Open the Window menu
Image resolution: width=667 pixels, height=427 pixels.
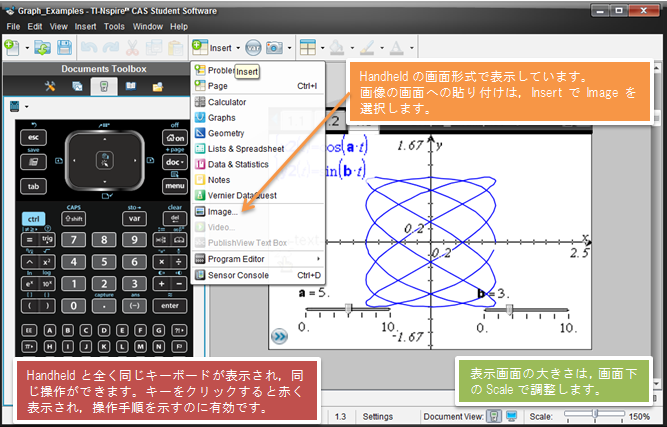tap(148, 26)
